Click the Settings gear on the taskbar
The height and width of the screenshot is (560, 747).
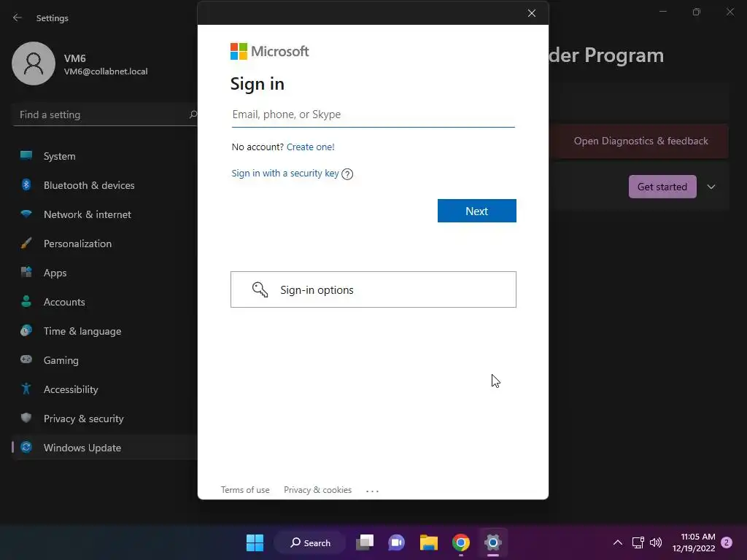pos(493,542)
